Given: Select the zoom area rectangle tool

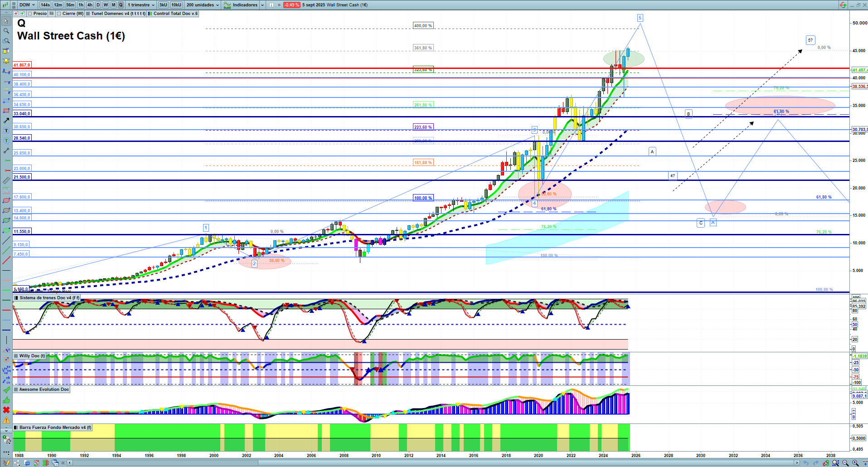Looking at the screenshot, I should 6,41.
